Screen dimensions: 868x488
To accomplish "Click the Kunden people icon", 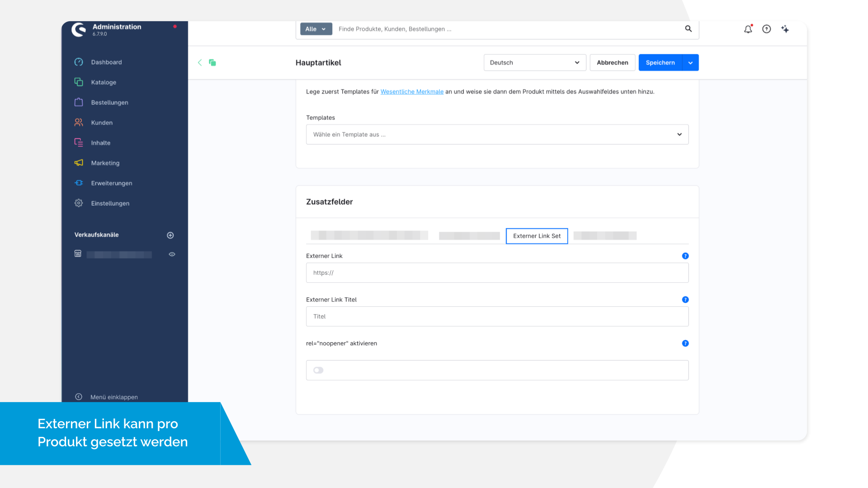I will click(79, 122).
